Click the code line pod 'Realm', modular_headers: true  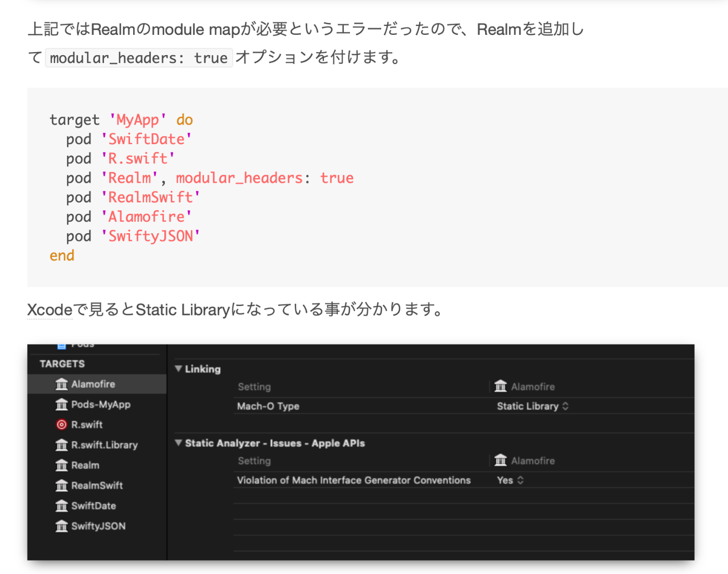(210, 178)
